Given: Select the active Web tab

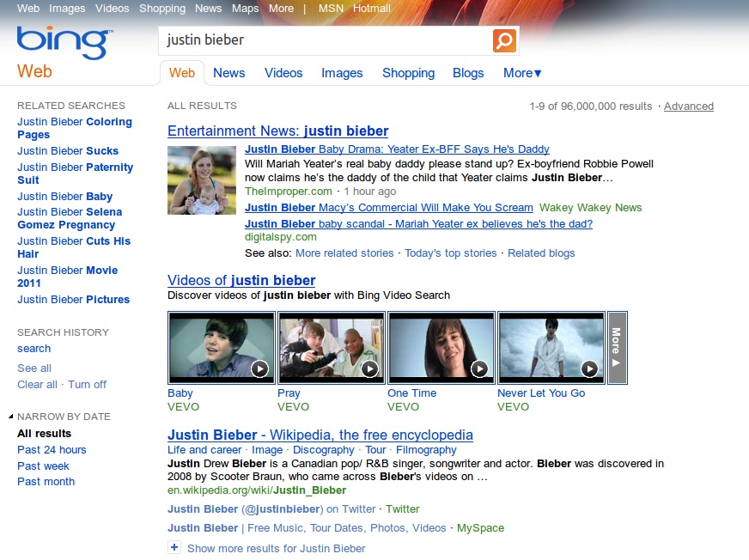Looking at the screenshot, I should pos(182,73).
